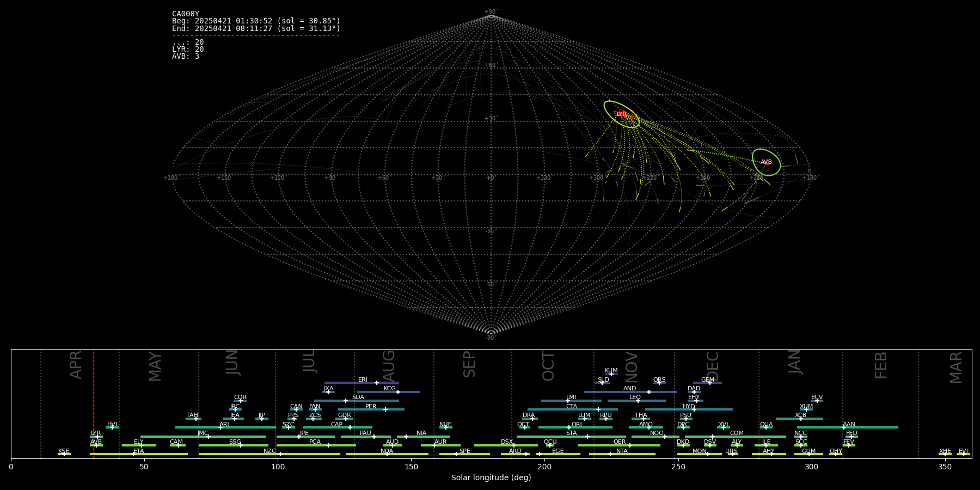
Task: Click the COR shower label
Action: pos(240,397)
